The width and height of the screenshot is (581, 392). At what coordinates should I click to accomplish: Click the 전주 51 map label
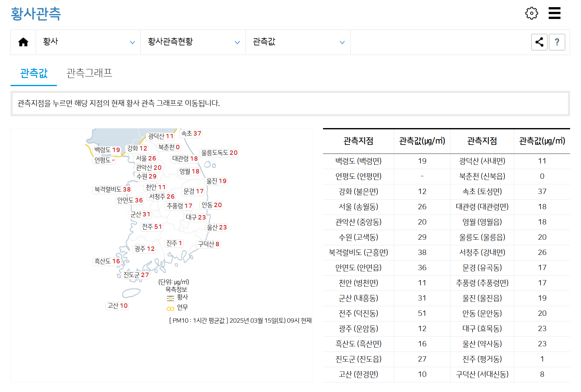click(151, 227)
